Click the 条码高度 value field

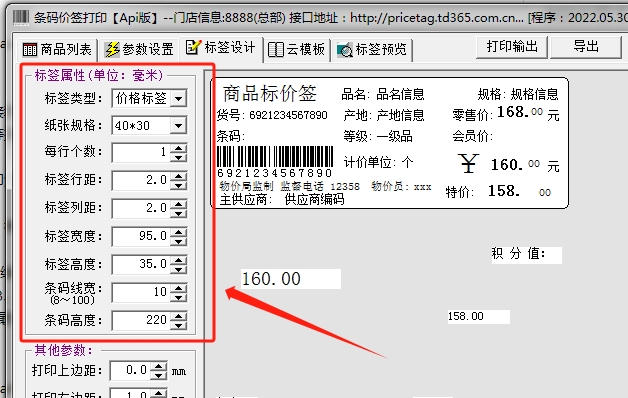[x=141, y=320]
